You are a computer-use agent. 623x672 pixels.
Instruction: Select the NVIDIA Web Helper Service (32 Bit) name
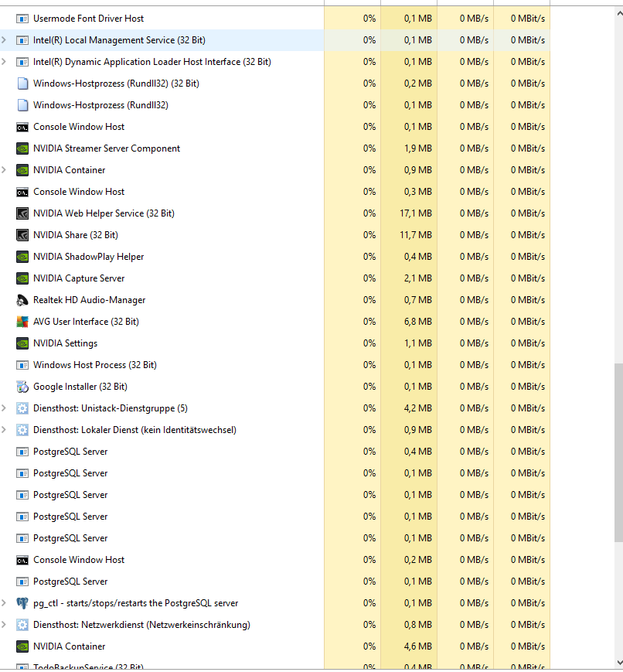pos(104,213)
